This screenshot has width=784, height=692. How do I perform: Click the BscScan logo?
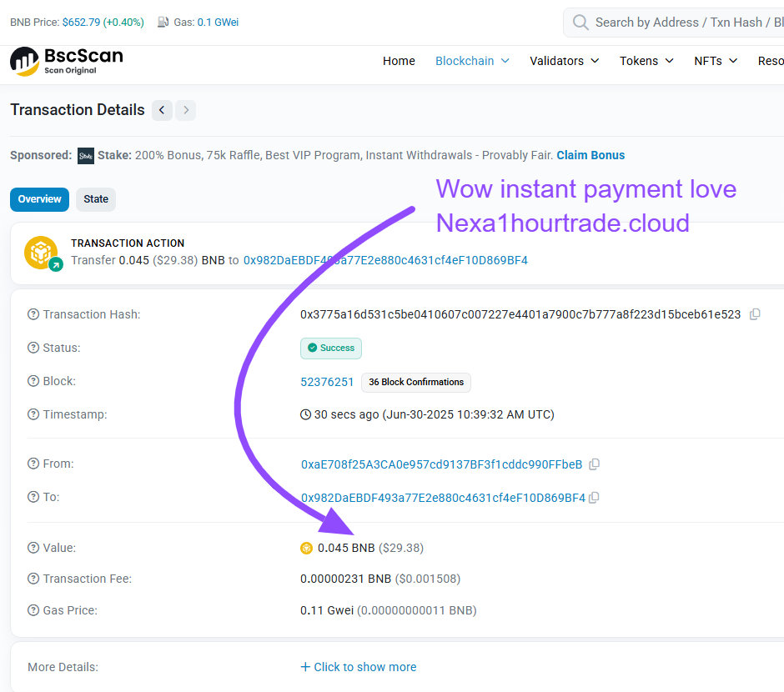[67, 61]
